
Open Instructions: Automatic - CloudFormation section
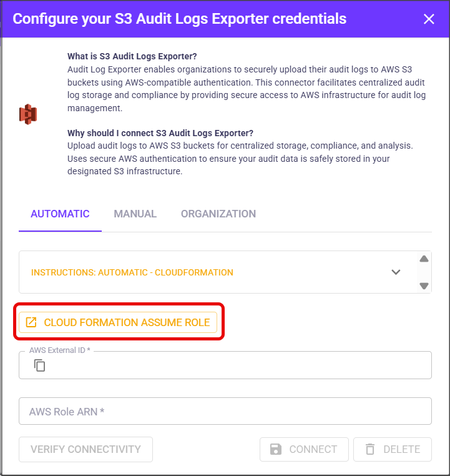(x=132, y=272)
